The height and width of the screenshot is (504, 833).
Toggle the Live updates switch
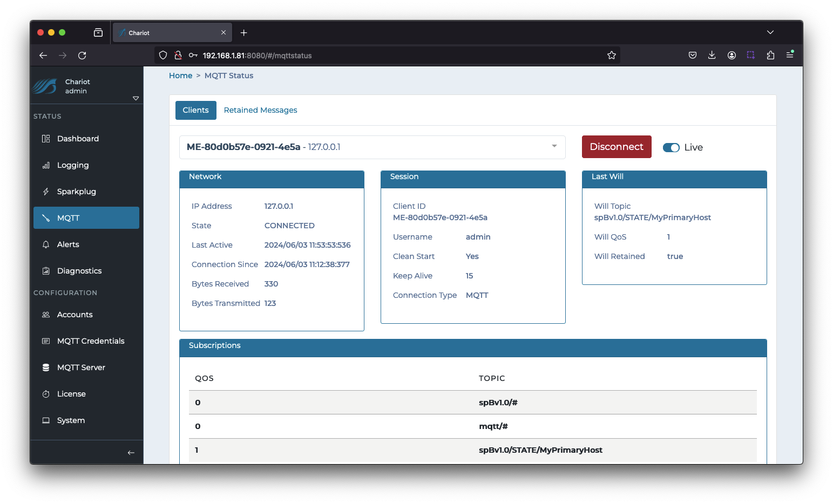tap(671, 147)
